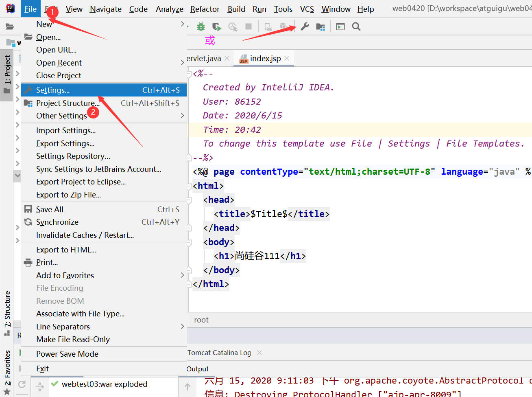Viewport: 532px width, 397px height.
Task: Click the AVD Manager android icon
Action: (x=268, y=26)
